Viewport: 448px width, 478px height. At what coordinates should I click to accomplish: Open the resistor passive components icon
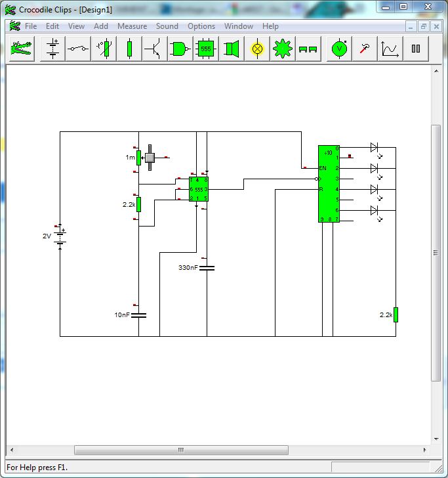tap(129, 49)
